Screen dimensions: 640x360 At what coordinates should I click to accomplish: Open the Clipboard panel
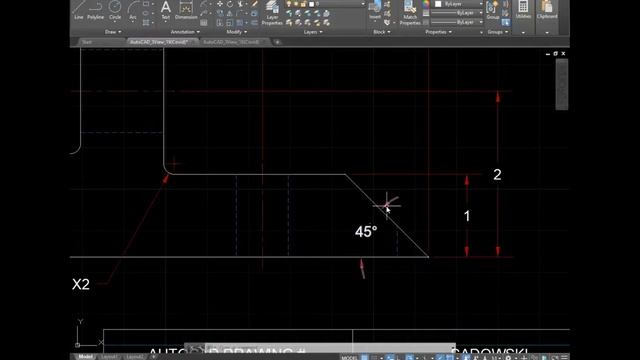click(x=547, y=10)
